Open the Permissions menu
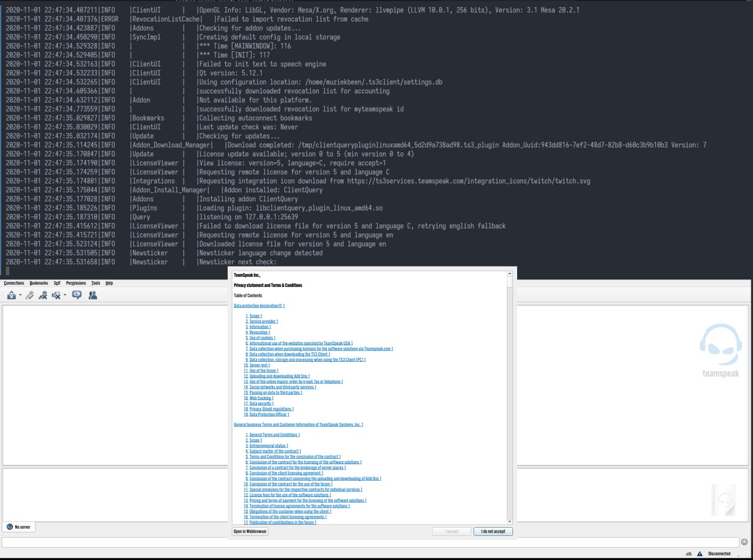This screenshot has height=560, width=753. click(76, 283)
